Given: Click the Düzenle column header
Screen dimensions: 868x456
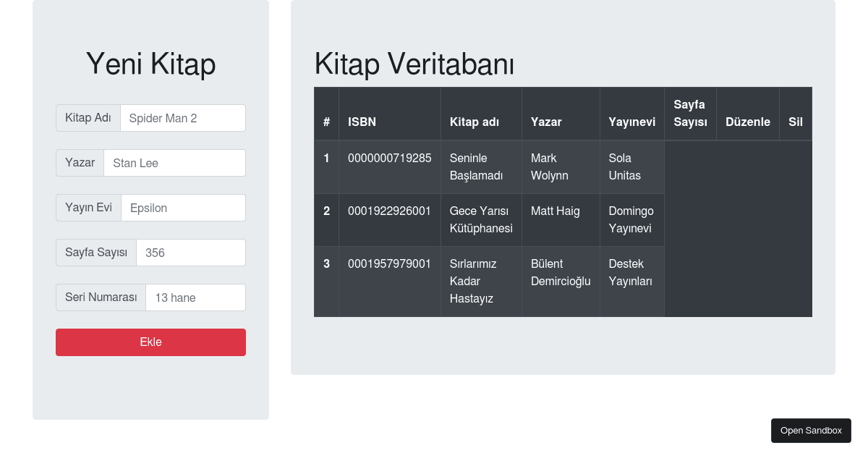Looking at the screenshot, I should pyautogui.click(x=747, y=122).
